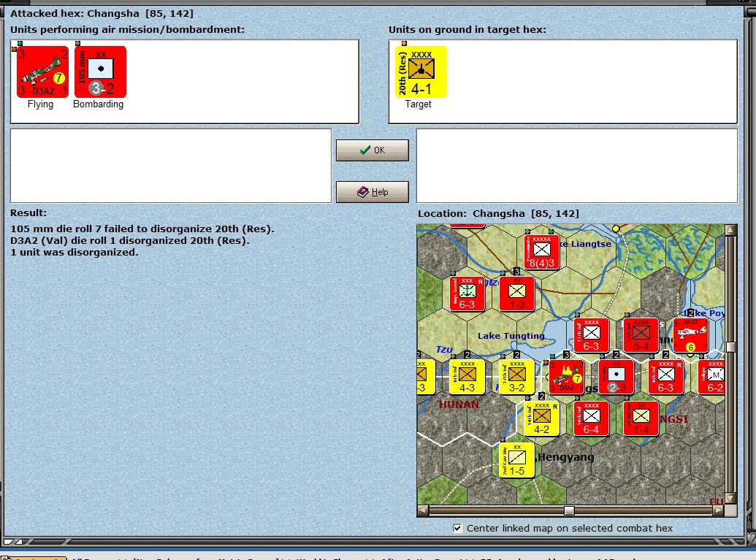Select the D3A2 flying aircraft counter

(x=42, y=72)
